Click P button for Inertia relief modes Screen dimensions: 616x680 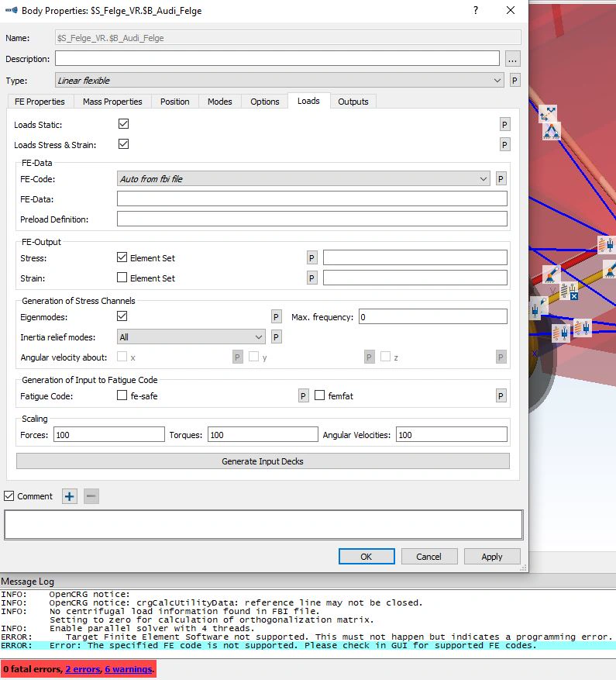(276, 337)
